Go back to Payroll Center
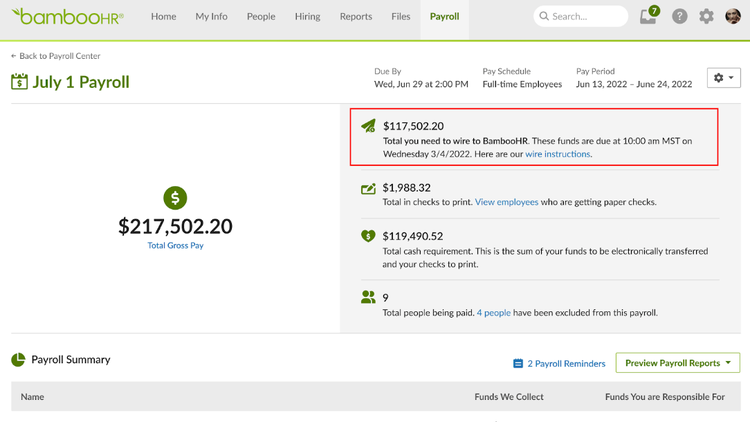Screen dimensions: 750x422 click(x=56, y=56)
